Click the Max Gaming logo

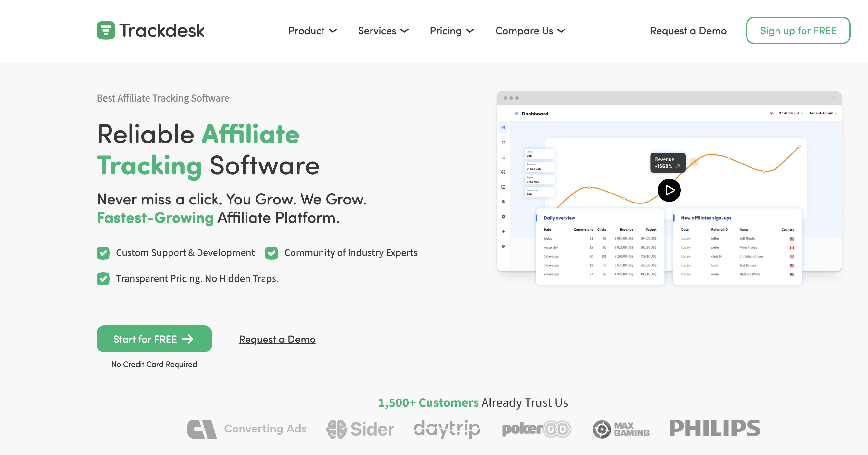[x=621, y=429]
